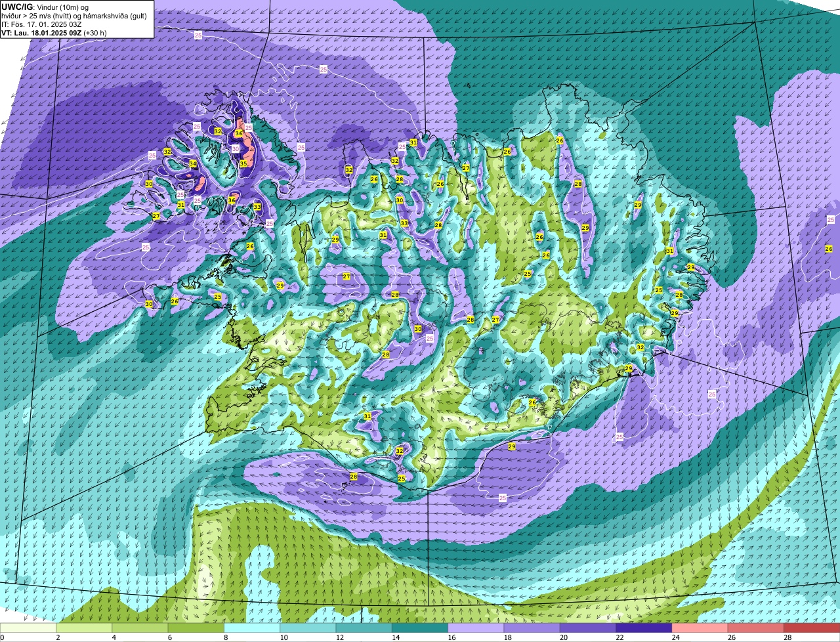The height and width of the screenshot is (642, 840).
Task: Click the 4–6 m/s legend color swatch
Action: 140,628
